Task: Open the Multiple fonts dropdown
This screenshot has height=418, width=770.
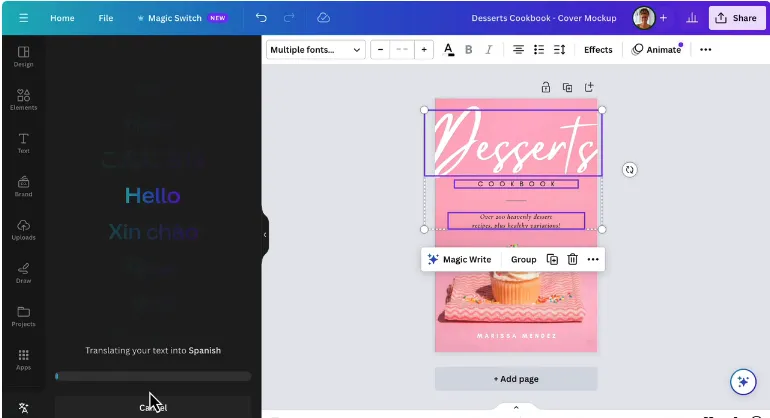Action: [316, 50]
